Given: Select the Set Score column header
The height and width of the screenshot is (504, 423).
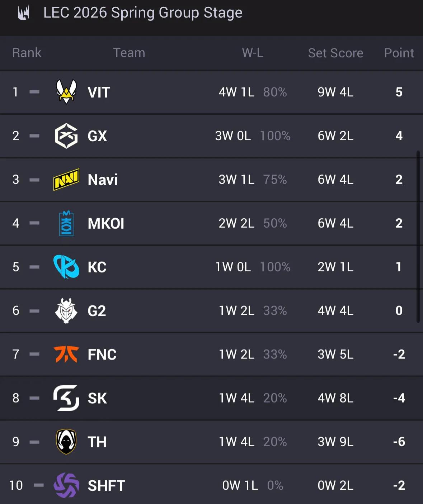Looking at the screenshot, I should pyautogui.click(x=335, y=53).
